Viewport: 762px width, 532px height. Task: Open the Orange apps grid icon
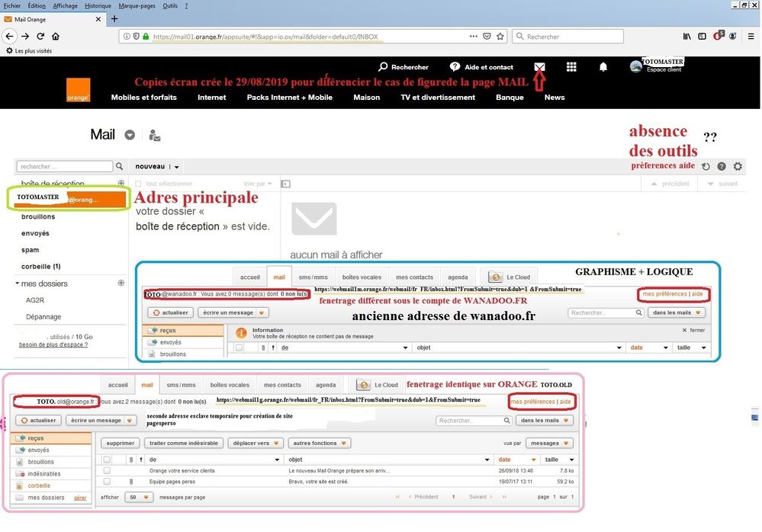point(571,67)
